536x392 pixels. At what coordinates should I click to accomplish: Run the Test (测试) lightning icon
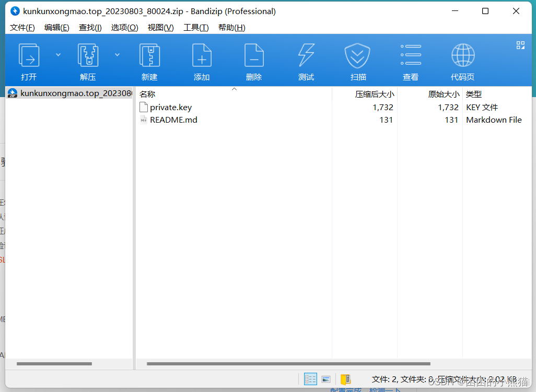306,55
